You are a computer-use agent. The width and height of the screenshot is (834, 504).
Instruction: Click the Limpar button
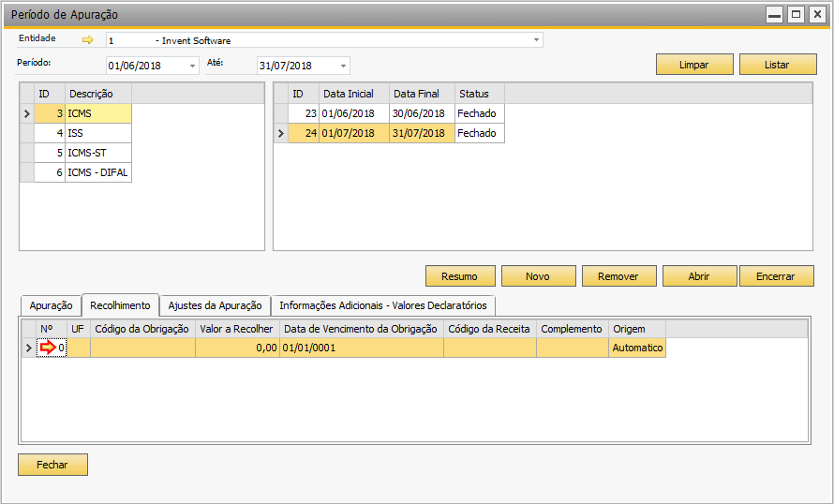(x=694, y=65)
